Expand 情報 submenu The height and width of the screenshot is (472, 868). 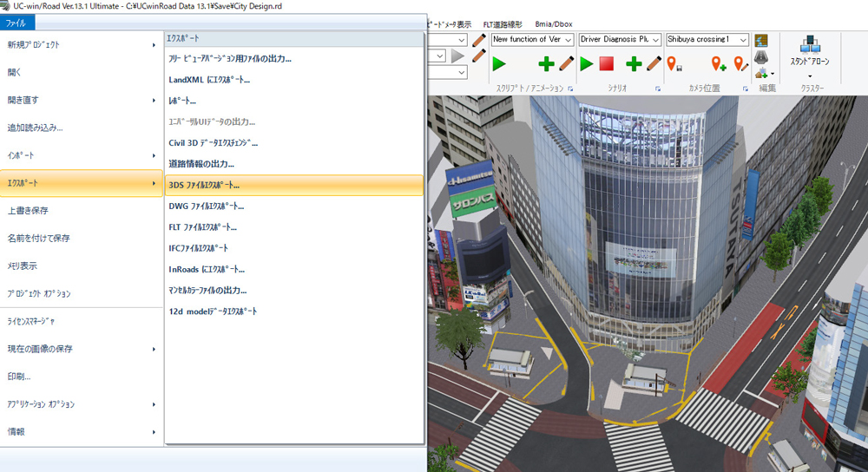pos(82,432)
